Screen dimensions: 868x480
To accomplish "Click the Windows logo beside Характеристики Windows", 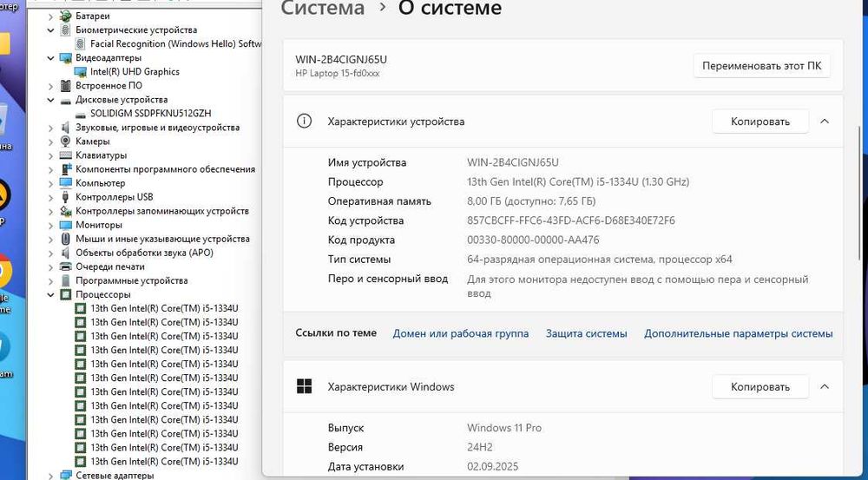I will tap(304, 386).
